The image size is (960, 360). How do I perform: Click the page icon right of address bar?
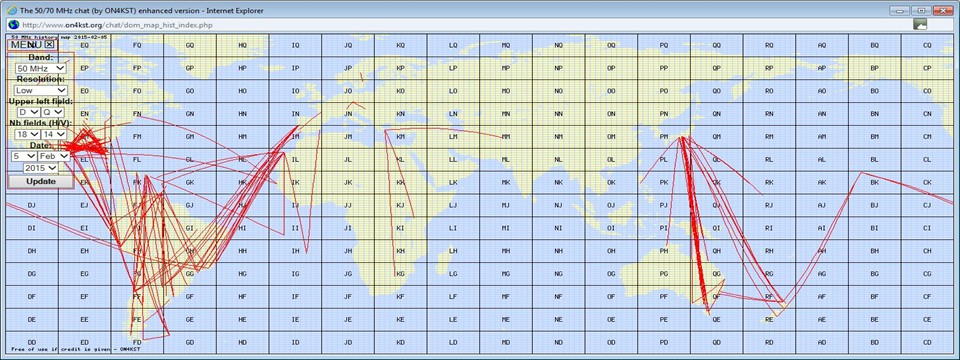tap(920, 24)
